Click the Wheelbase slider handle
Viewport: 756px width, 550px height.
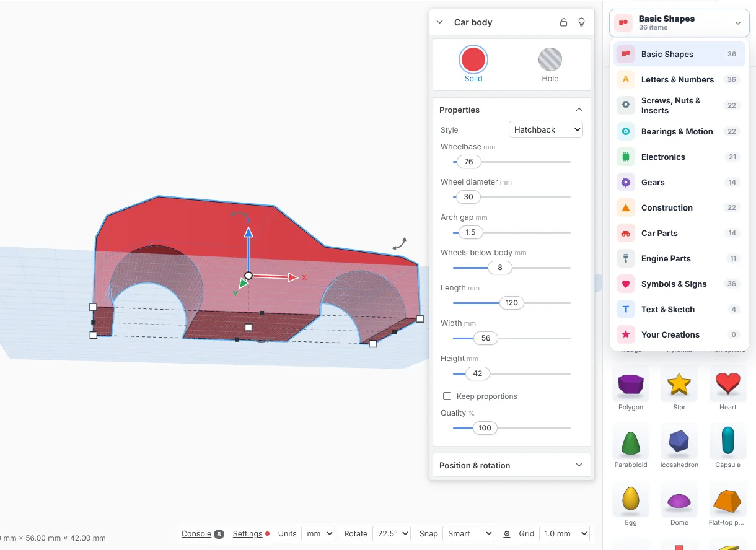[468, 162]
